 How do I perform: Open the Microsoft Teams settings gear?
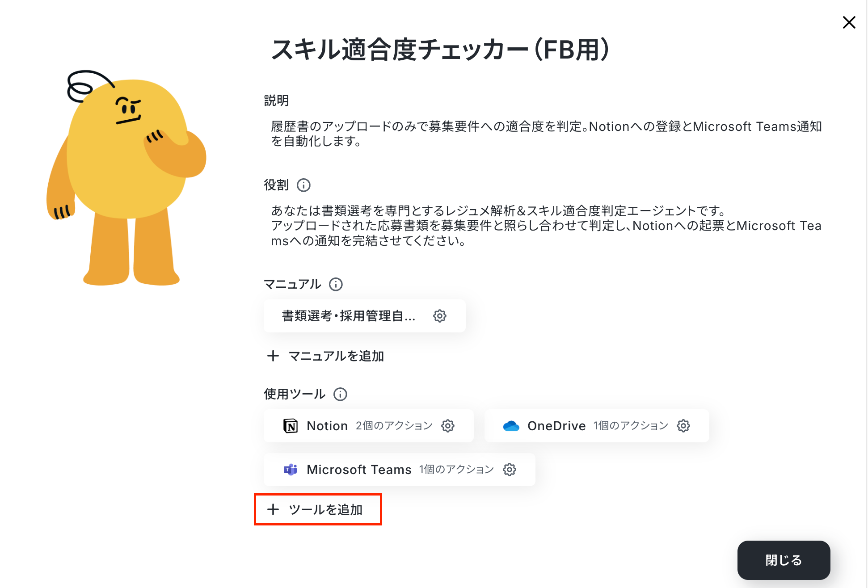(509, 470)
